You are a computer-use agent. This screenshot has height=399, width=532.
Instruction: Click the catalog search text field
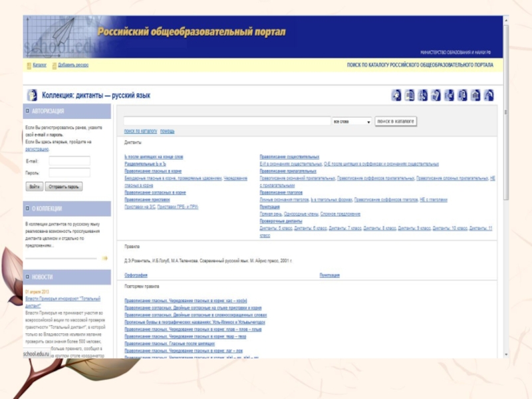click(x=227, y=121)
